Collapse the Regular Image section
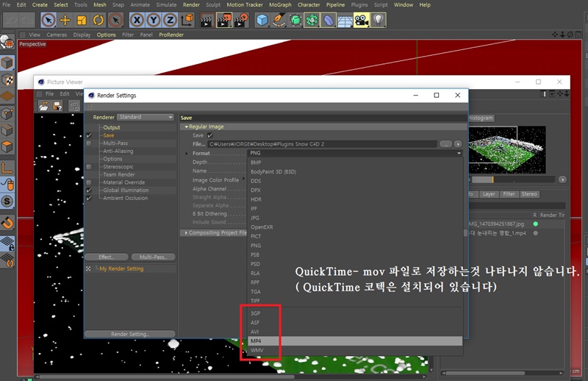The height and width of the screenshot is (381, 588). coord(187,127)
